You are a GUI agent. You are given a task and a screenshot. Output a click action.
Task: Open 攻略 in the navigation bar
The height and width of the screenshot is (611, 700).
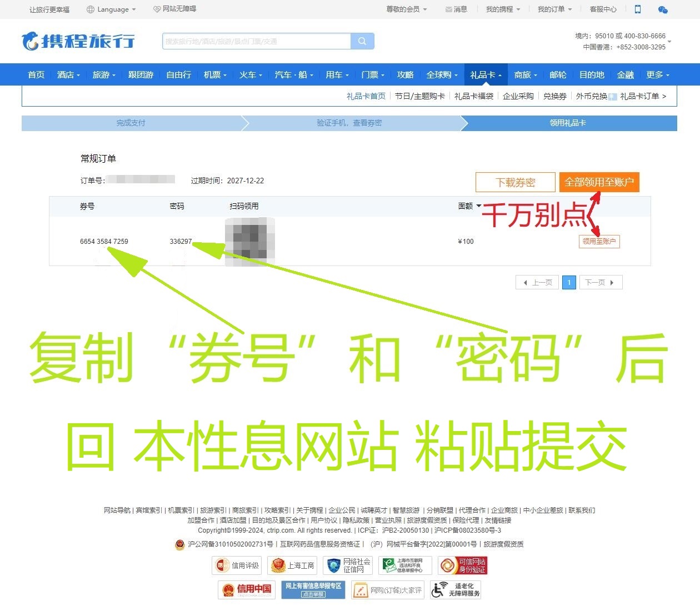tap(406, 74)
